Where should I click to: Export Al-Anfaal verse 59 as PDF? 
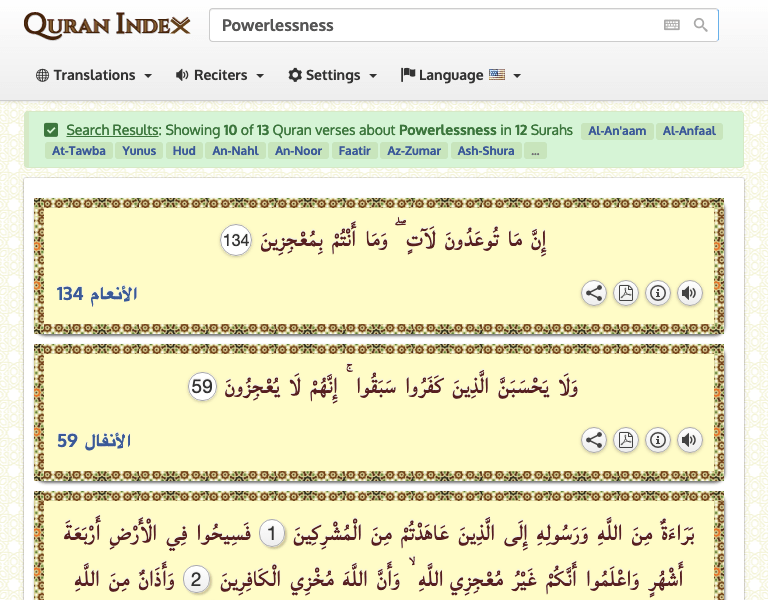click(x=626, y=440)
